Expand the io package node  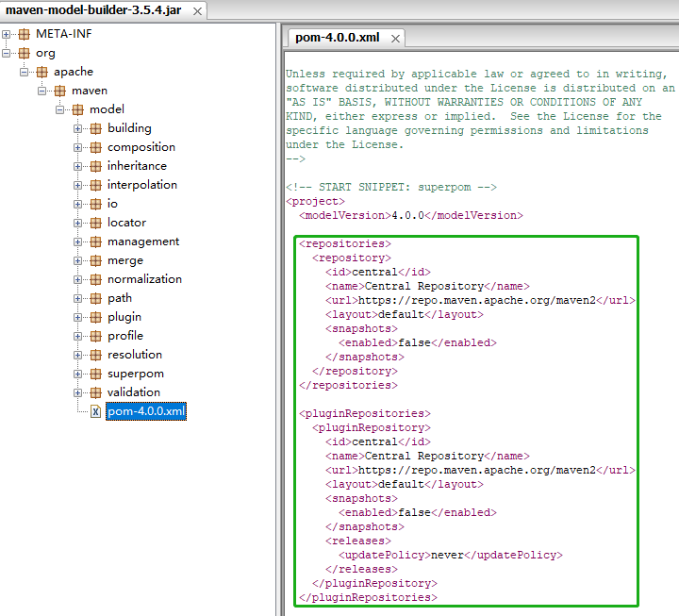coord(78,204)
